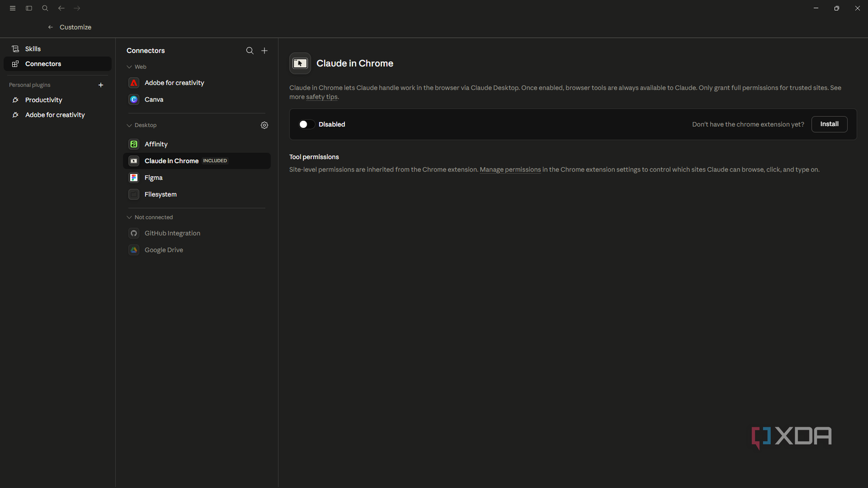Open the Productivity personal plugin
Viewport: 868px width, 488px height.
click(57, 100)
